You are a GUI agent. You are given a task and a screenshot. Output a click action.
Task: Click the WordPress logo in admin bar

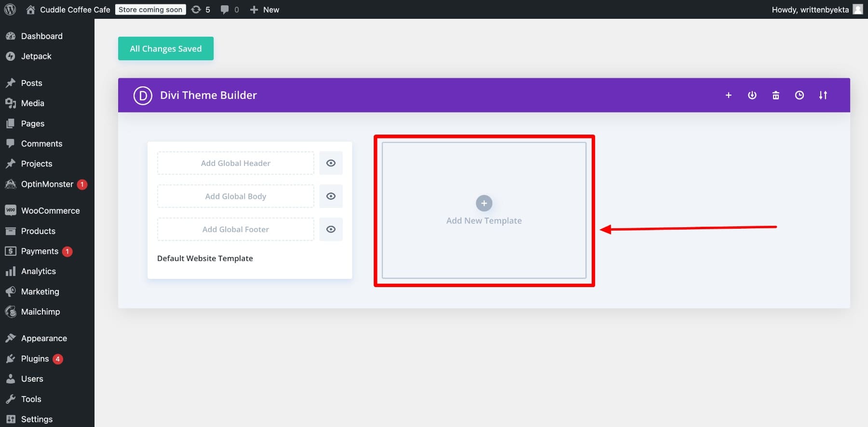click(10, 9)
